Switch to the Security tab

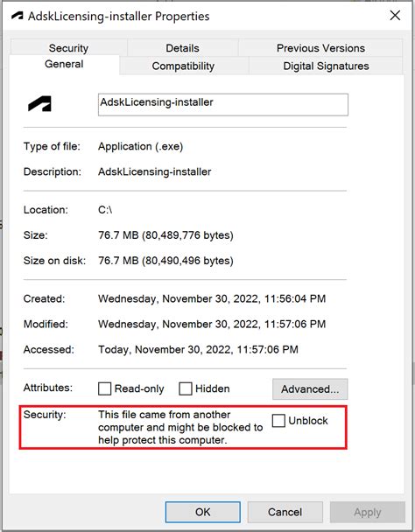68,48
